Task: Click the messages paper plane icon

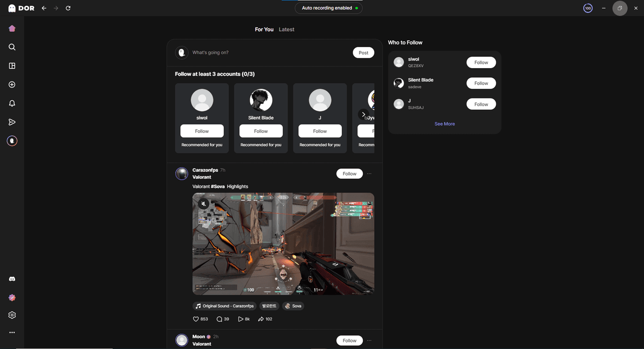Action: pyautogui.click(x=12, y=122)
